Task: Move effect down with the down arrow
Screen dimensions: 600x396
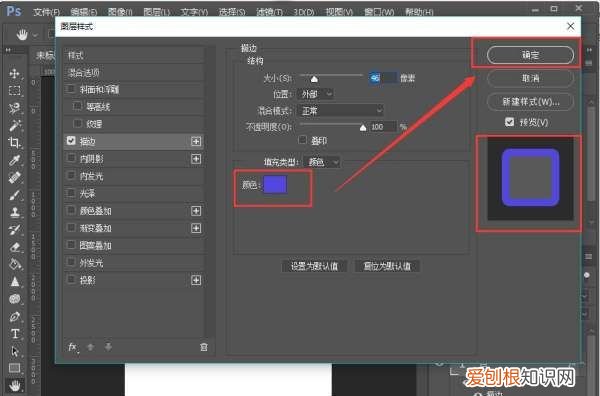Action: 108,347
